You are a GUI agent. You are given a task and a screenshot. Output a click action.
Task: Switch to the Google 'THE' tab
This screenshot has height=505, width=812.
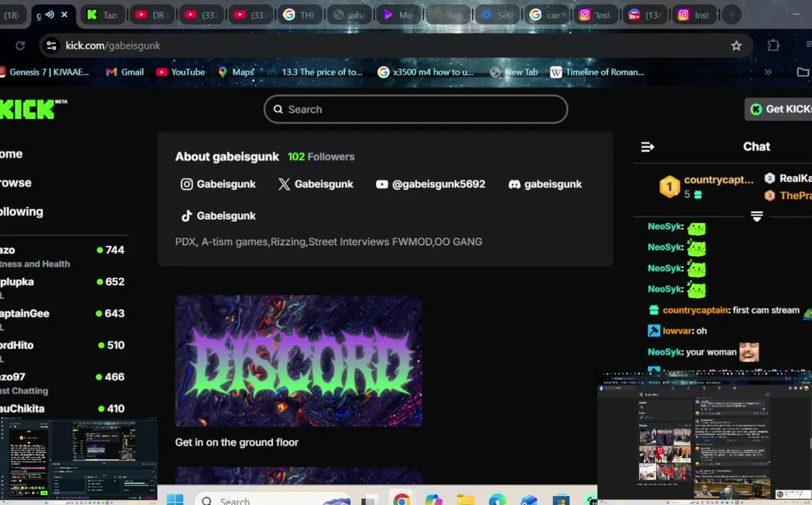coord(300,15)
